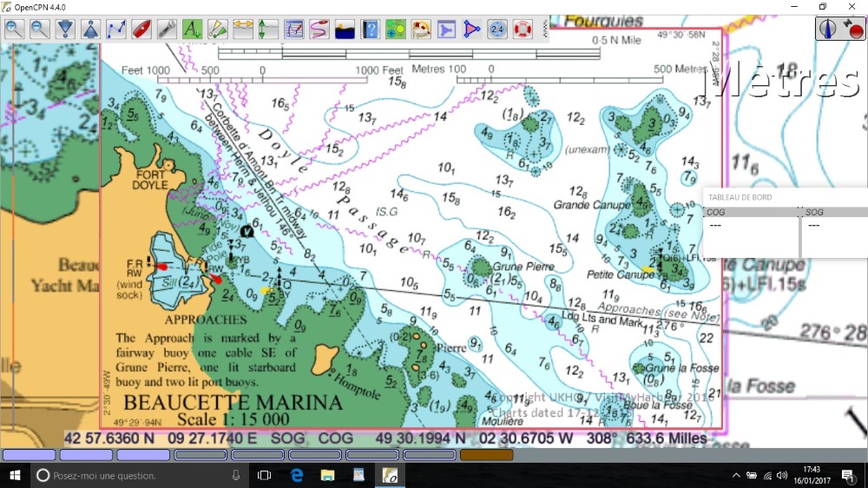Toggle the green circles dashboard plugin icon

tap(396, 29)
